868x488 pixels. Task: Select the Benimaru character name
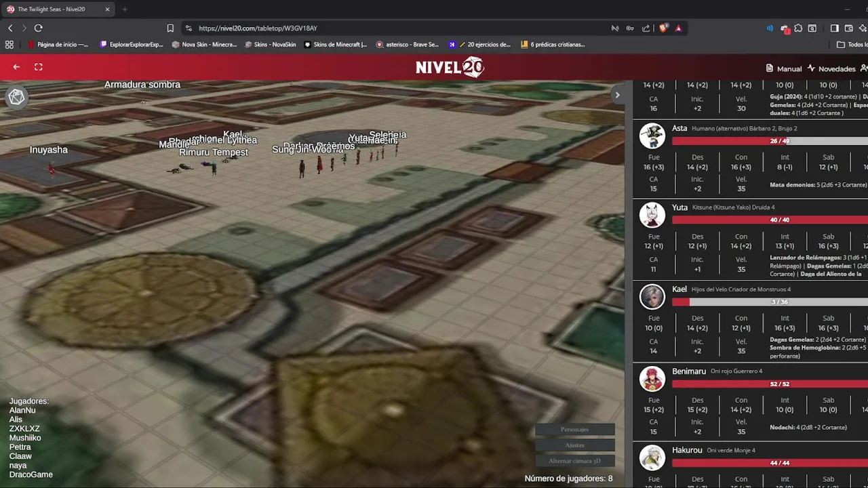coord(689,371)
